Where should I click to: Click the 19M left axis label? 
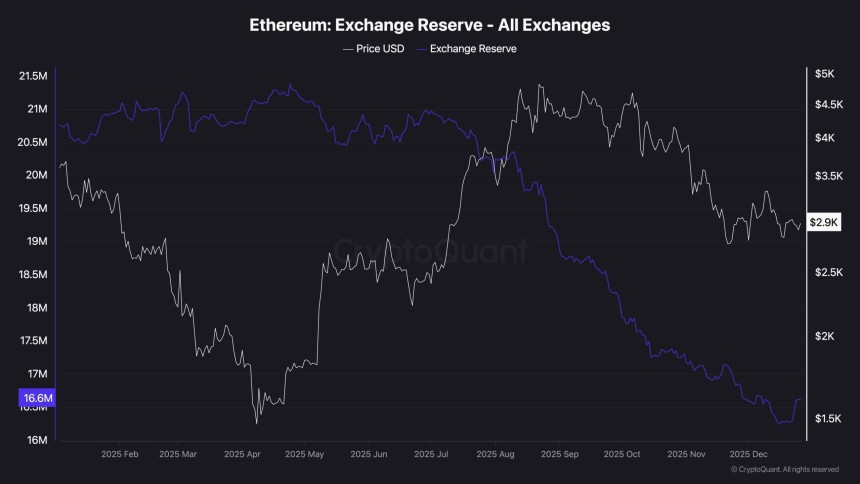(36, 241)
